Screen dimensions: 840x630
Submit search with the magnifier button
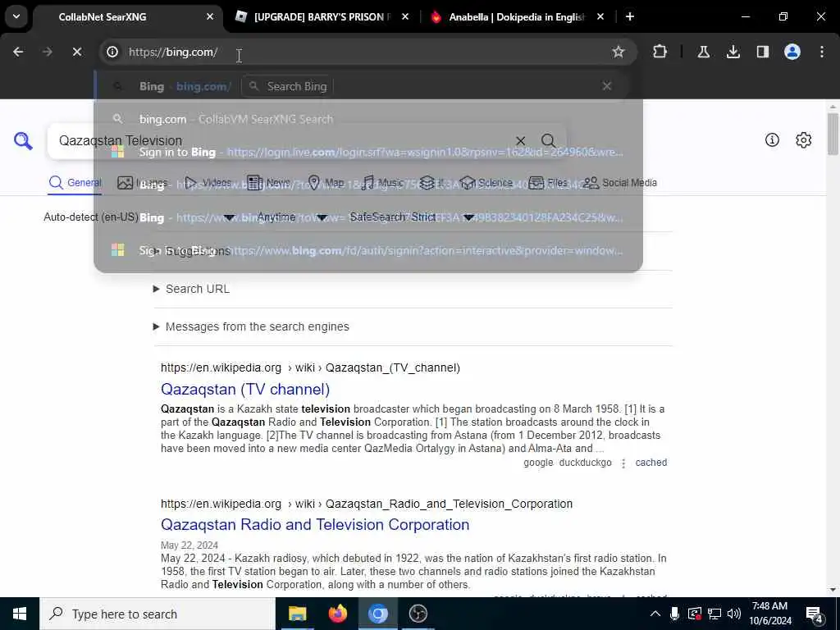click(x=548, y=141)
